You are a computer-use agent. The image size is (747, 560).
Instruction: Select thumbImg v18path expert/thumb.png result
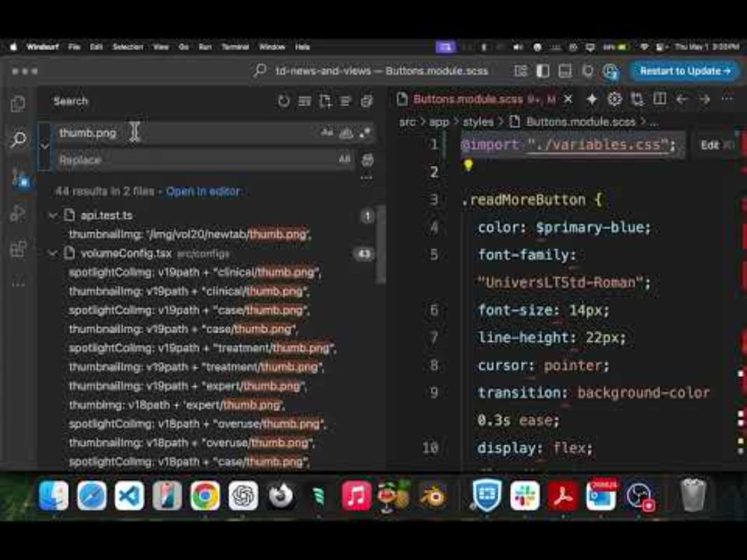177,405
